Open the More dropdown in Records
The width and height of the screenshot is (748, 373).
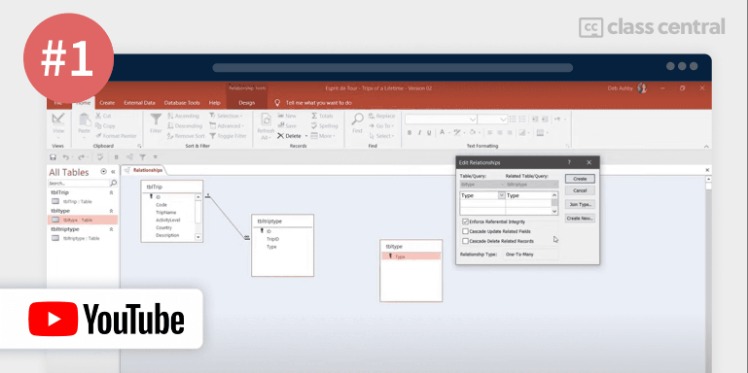pyautogui.click(x=322, y=136)
